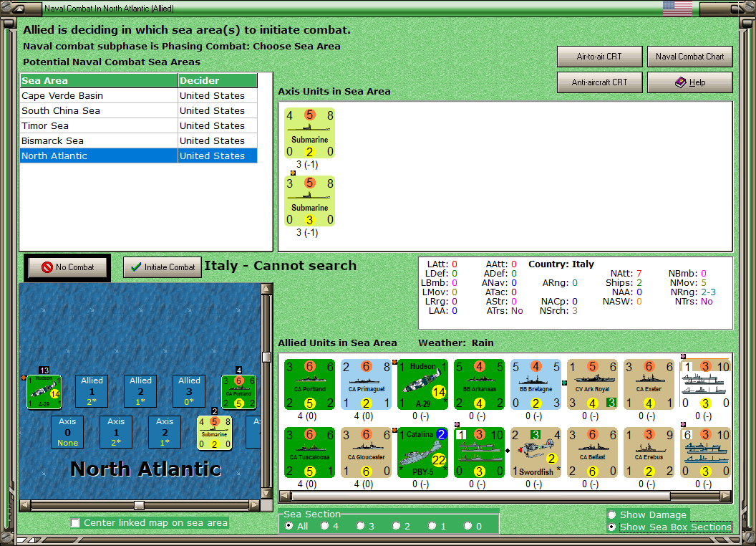Select the BB Arkansas battleship counter
Image resolution: width=756 pixels, height=546 pixels.
tap(479, 384)
